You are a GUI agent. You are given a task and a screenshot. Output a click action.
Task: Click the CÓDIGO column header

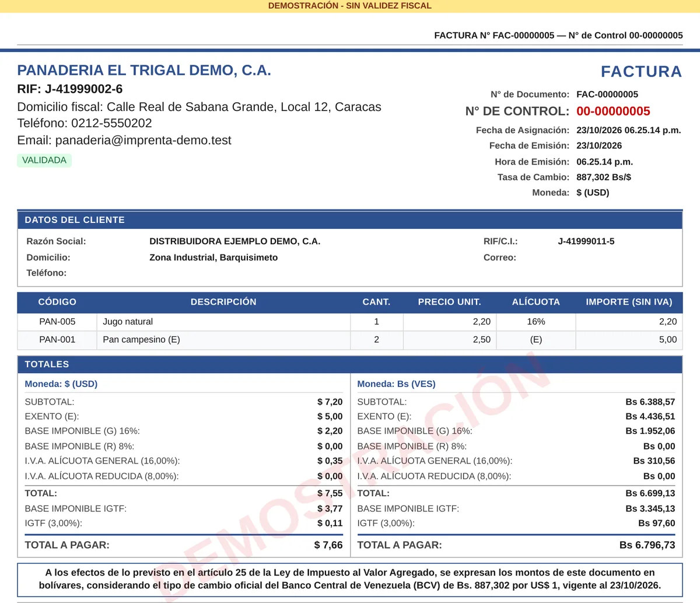click(x=57, y=302)
